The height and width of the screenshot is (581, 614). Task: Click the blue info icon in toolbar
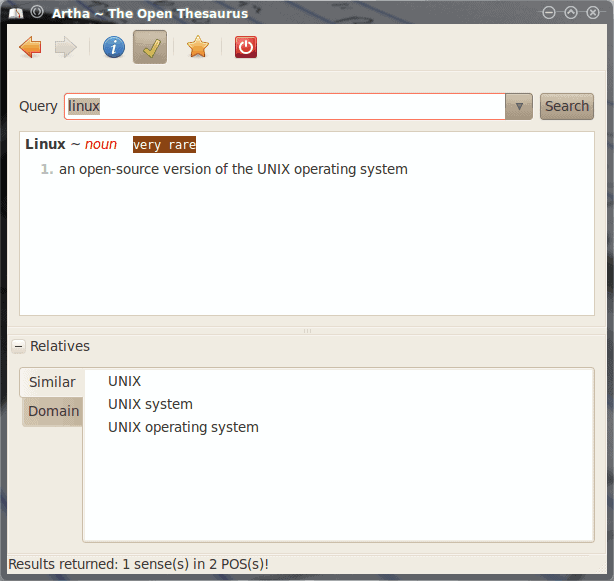pos(114,47)
